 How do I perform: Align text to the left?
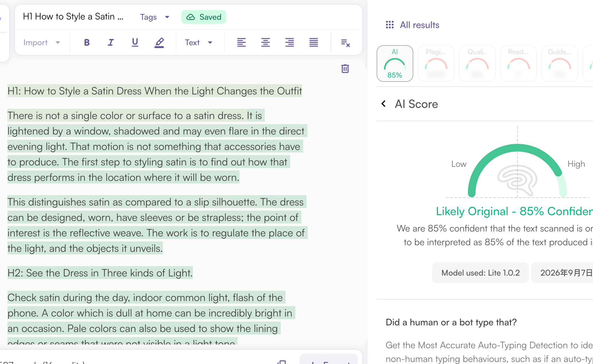coord(241,43)
